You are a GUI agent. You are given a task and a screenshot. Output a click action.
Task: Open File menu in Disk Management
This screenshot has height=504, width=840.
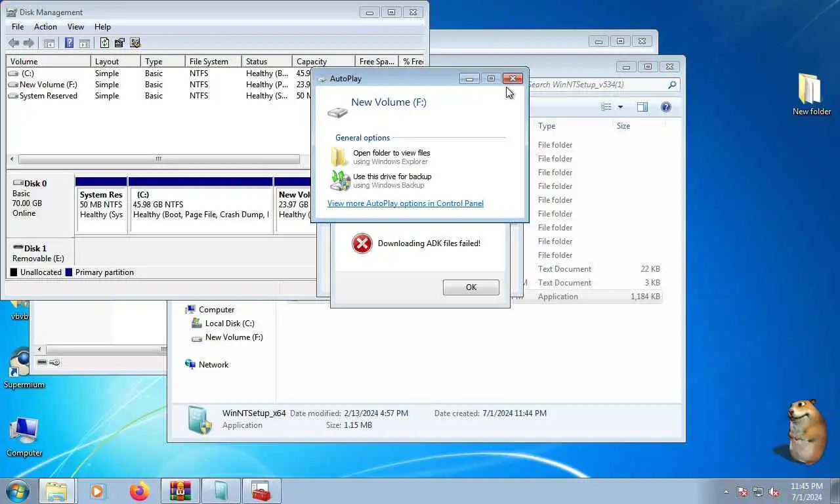18,27
